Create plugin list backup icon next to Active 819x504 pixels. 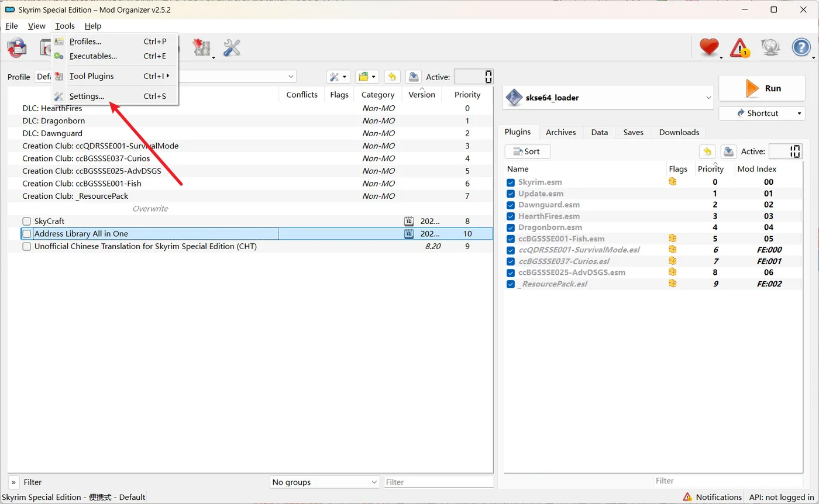(728, 151)
